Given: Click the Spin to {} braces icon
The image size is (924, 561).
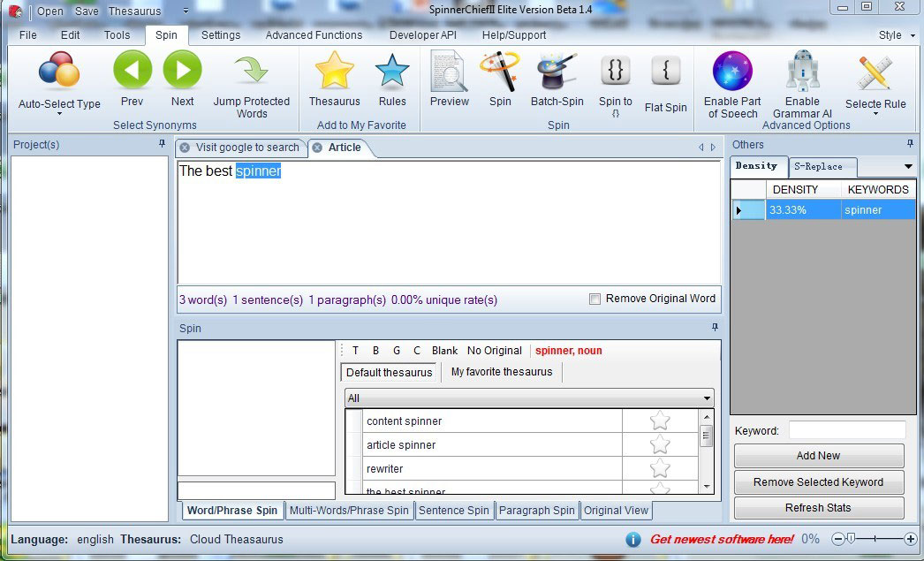Looking at the screenshot, I should pos(615,71).
